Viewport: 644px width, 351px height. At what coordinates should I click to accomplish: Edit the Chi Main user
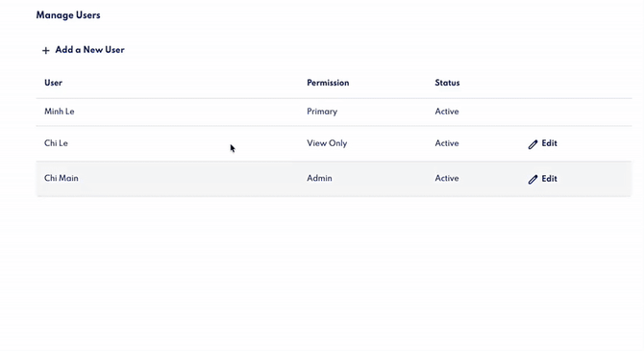pos(542,179)
